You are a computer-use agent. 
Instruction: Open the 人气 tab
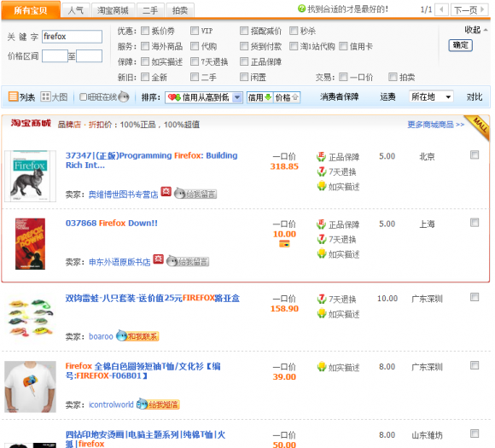[x=76, y=10]
